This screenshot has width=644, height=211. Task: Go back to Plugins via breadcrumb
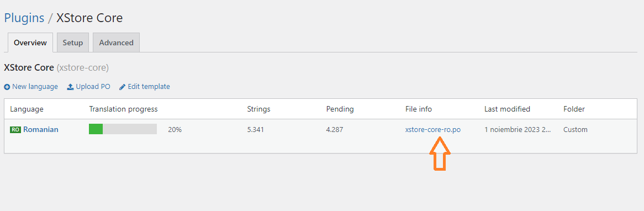(x=24, y=18)
